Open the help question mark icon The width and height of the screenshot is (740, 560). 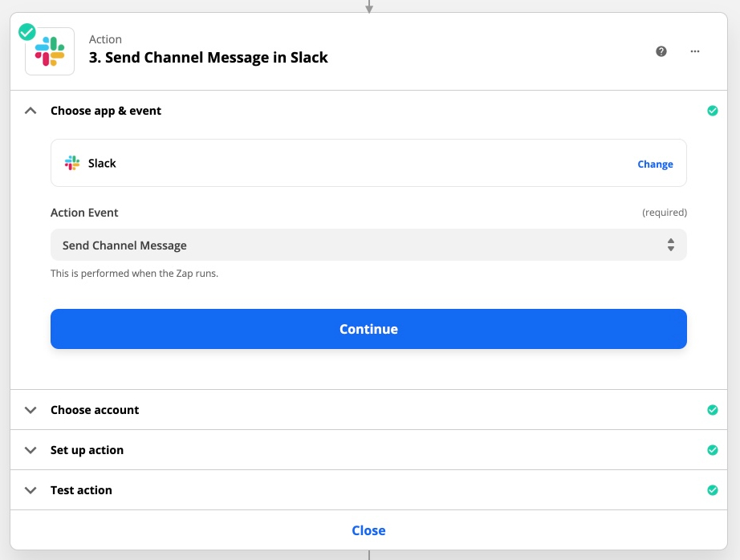(661, 51)
